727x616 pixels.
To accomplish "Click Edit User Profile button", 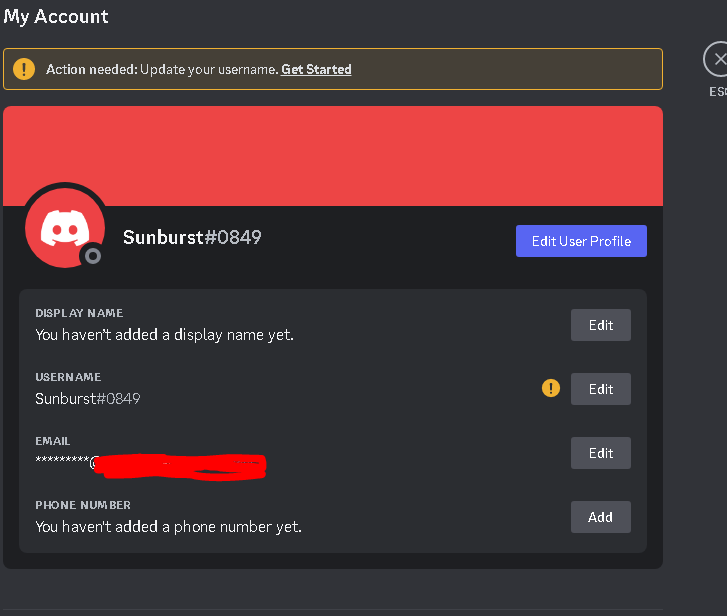I will pyautogui.click(x=581, y=241).
